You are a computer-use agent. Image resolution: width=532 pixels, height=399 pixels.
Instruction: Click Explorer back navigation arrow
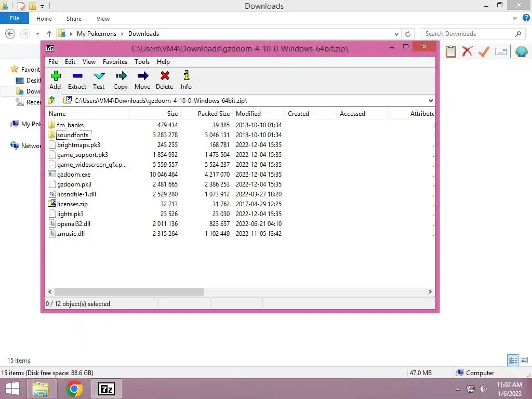[10, 34]
